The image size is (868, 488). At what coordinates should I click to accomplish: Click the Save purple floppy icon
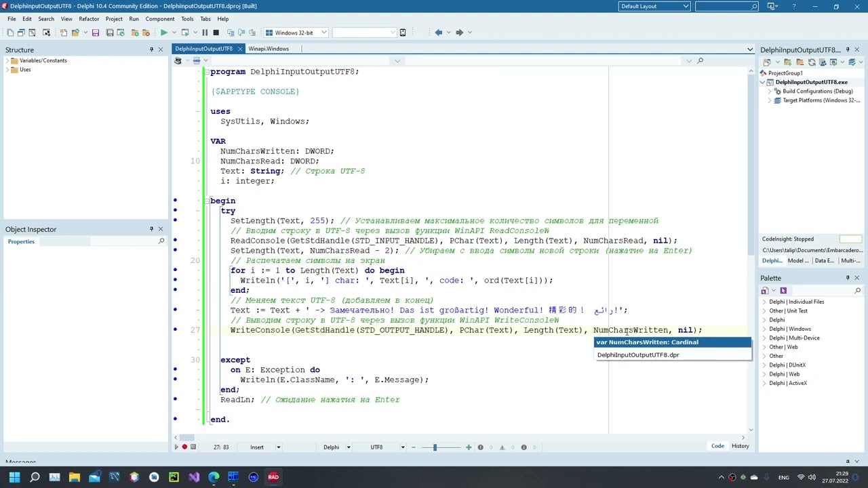coord(96,33)
